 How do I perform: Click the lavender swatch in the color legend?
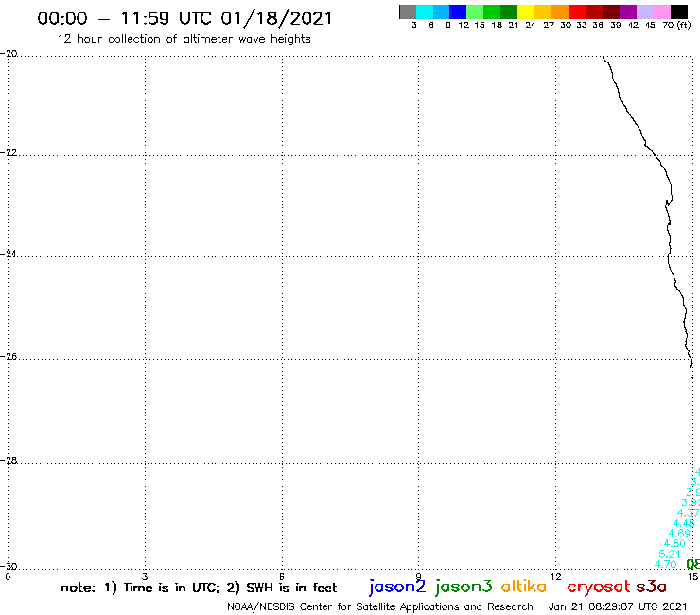645,12
